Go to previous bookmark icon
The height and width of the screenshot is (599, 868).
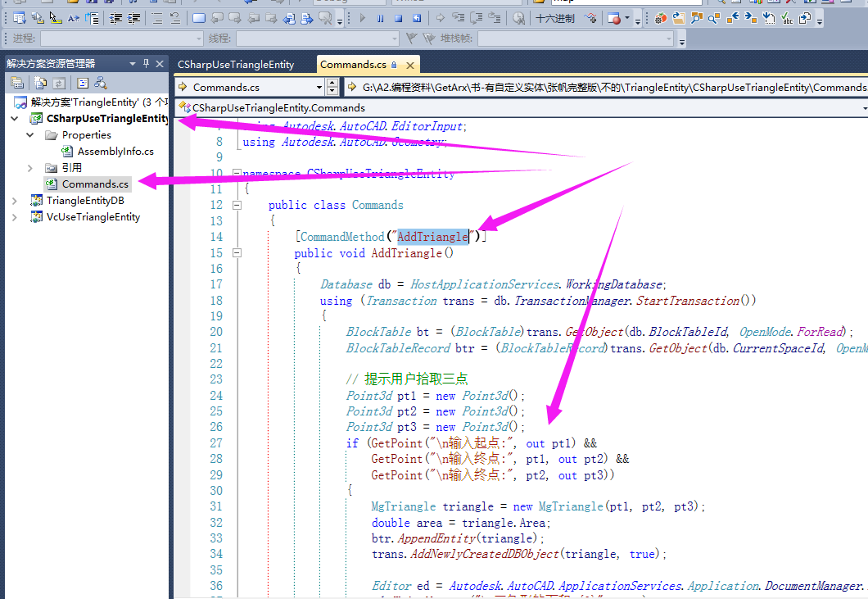point(217,18)
